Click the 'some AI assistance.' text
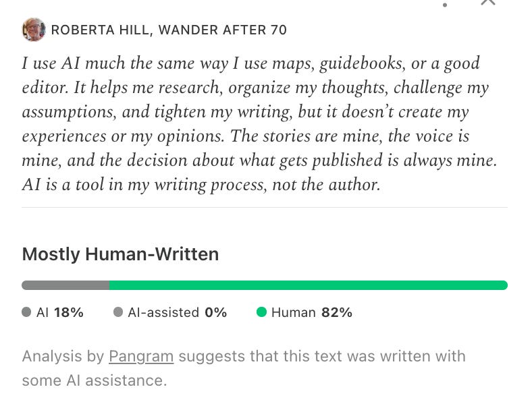The width and height of the screenshot is (532, 410). (95, 380)
